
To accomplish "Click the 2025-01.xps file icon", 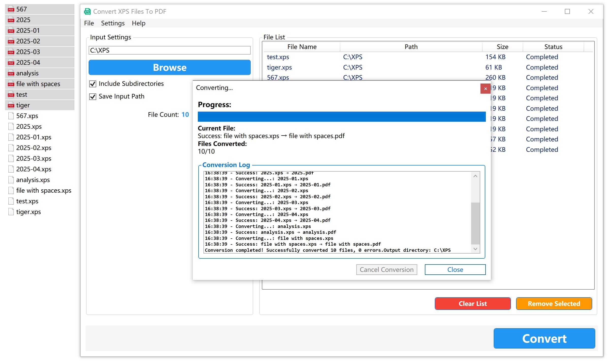I will tap(11, 137).
